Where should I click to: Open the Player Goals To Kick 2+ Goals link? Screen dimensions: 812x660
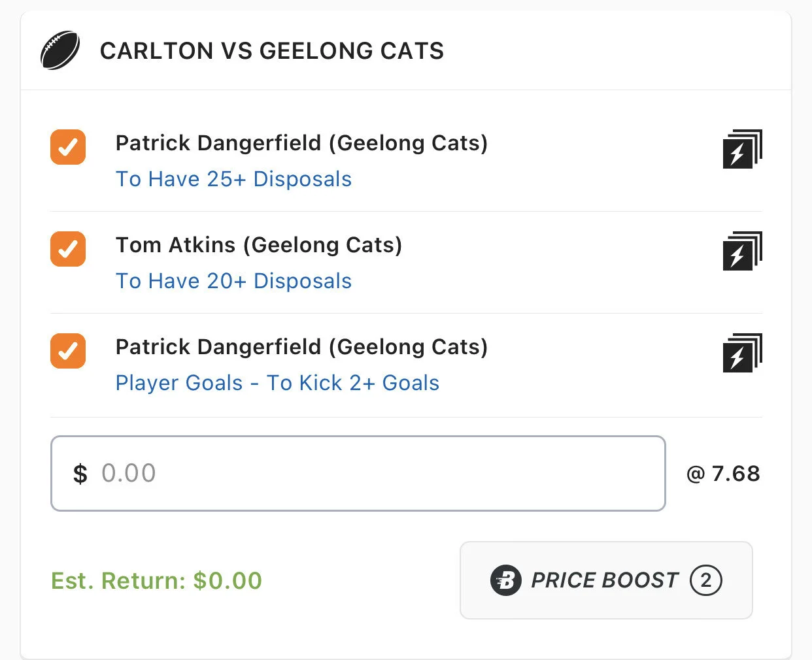coord(277,383)
